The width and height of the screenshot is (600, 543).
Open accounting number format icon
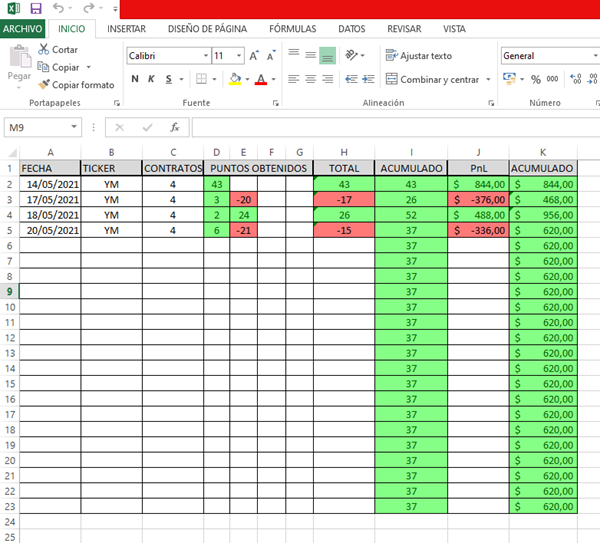coord(509,79)
